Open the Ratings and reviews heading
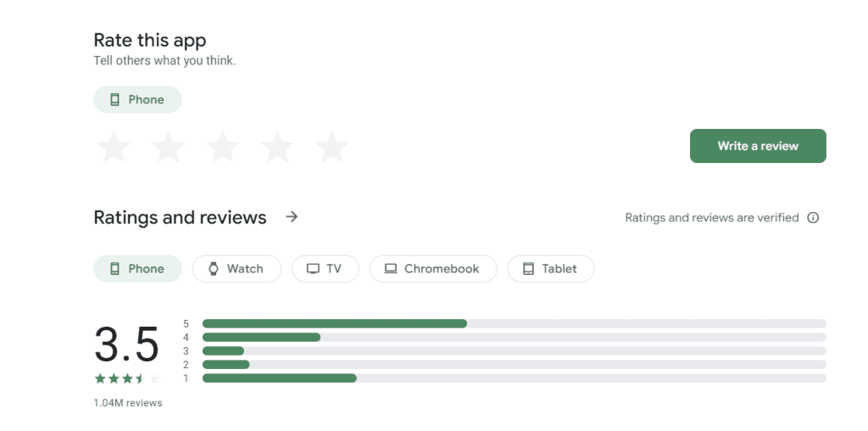868x431 pixels. coord(180,217)
